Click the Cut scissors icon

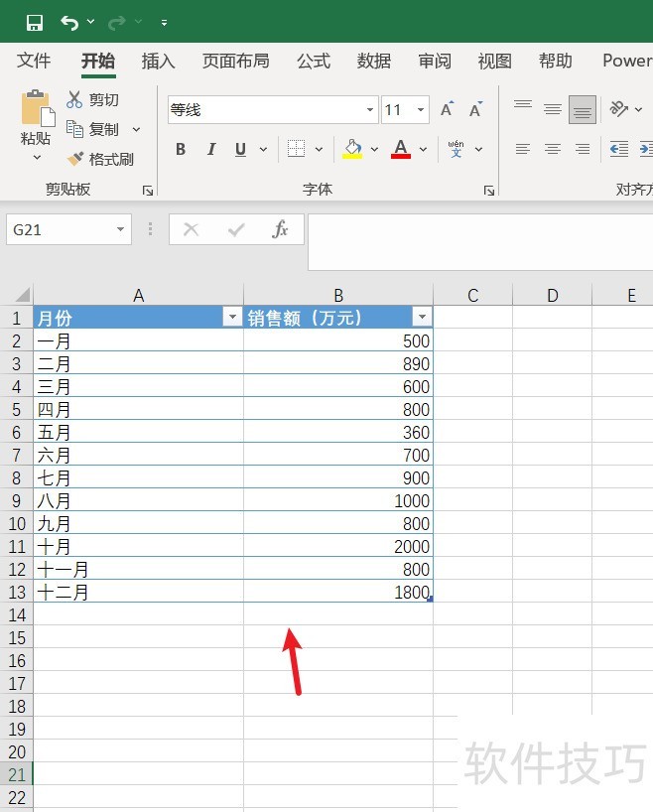75,100
